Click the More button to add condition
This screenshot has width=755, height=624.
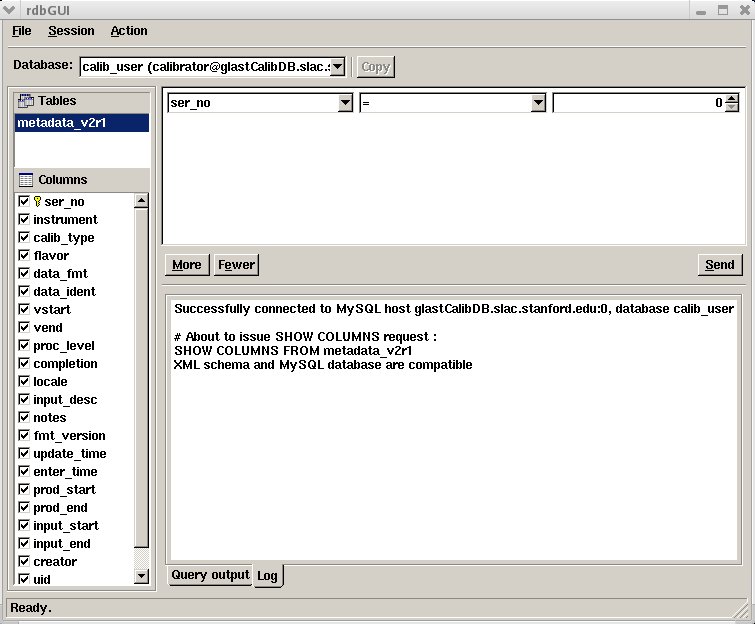[186, 265]
